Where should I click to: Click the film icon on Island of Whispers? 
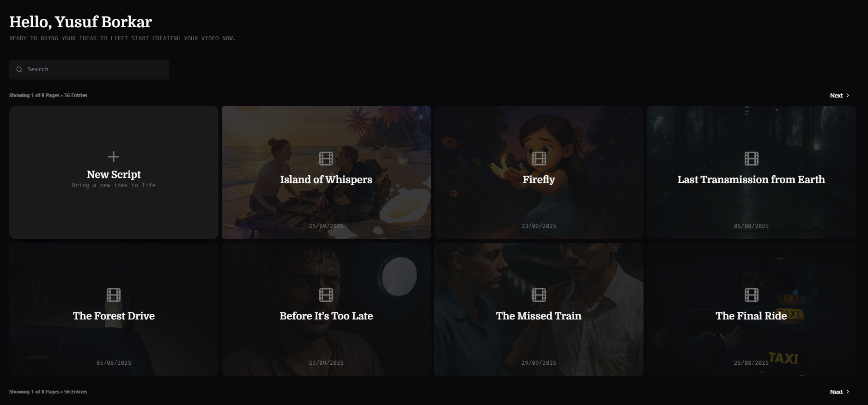click(x=326, y=159)
